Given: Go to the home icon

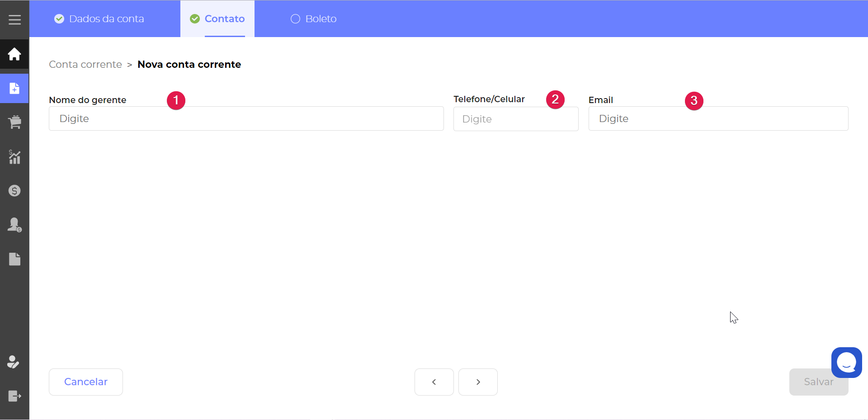Looking at the screenshot, I should [14, 54].
